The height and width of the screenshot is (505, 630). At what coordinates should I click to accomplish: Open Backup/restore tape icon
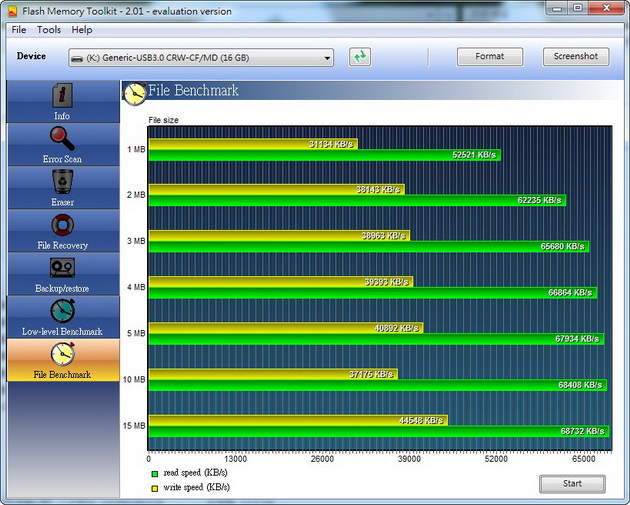click(62, 268)
